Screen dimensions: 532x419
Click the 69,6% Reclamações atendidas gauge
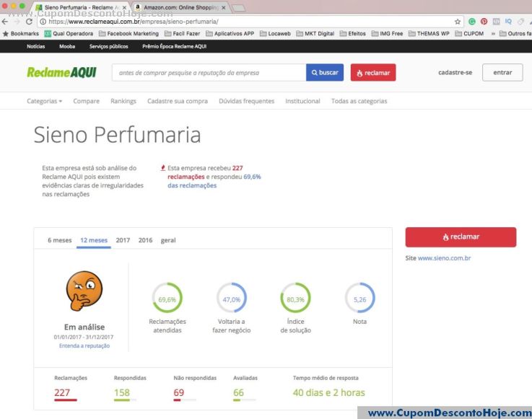167,298
